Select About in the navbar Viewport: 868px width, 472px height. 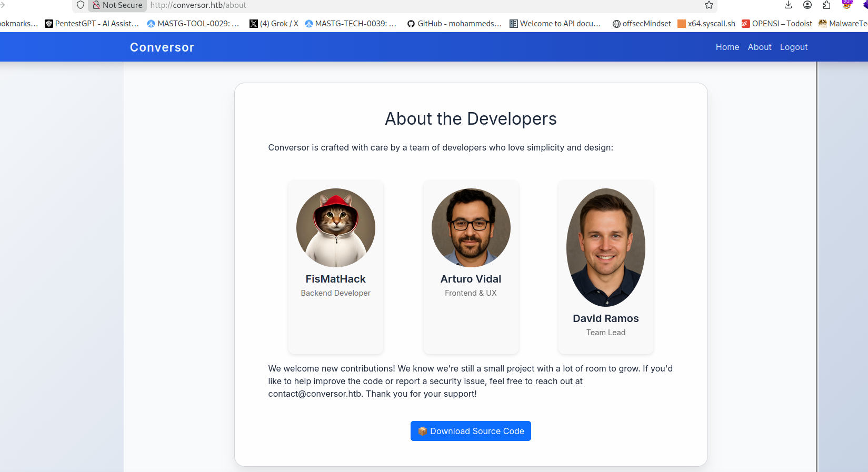[x=760, y=47]
